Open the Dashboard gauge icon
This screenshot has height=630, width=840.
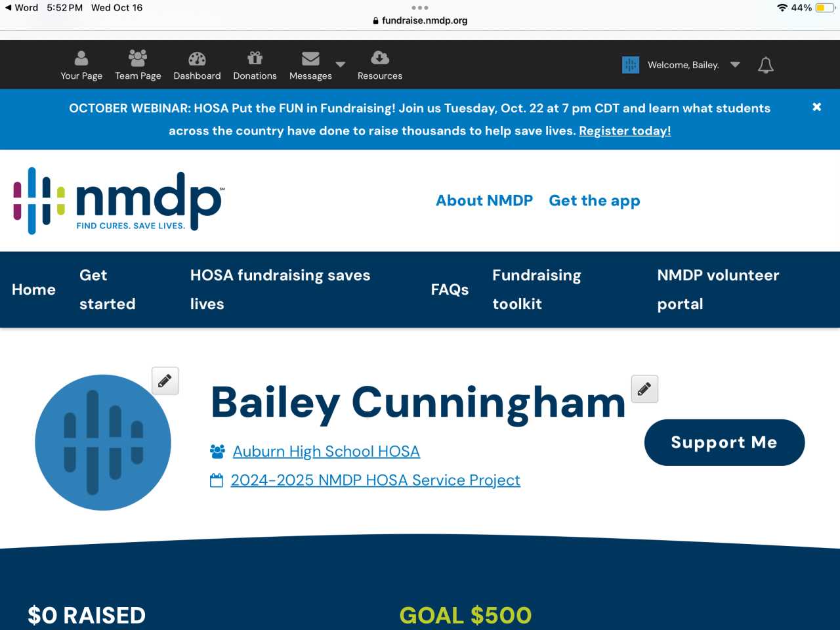tap(197, 58)
